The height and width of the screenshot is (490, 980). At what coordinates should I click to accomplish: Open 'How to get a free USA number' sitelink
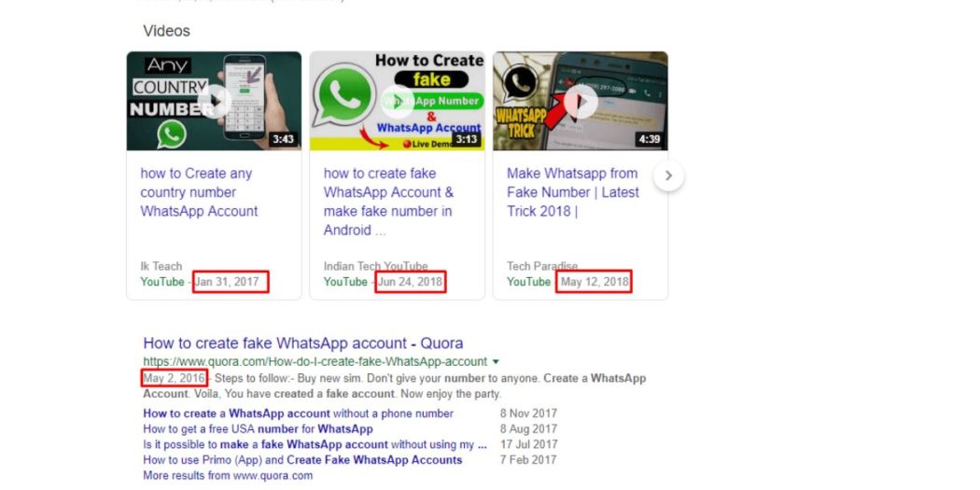[x=258, y=428]
